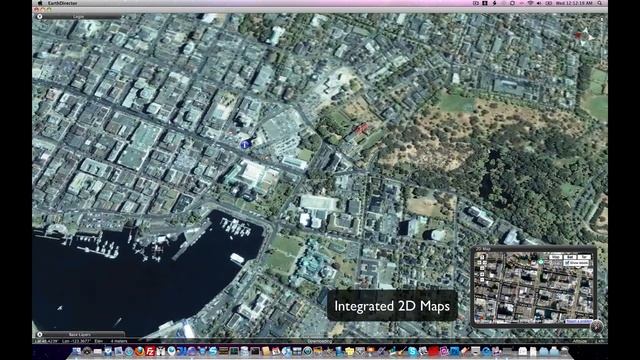Pan the 2D map down
The height and width of the screenshot is (360, 640).
pos(482,268)
